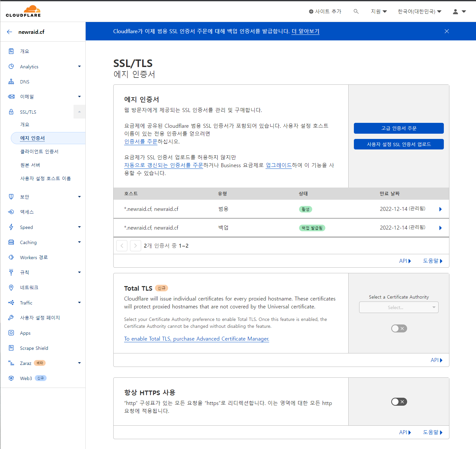Screen dimensions: 476x449
Task: Expand the 규칙 sidebar section
Action: pos(79,272)
